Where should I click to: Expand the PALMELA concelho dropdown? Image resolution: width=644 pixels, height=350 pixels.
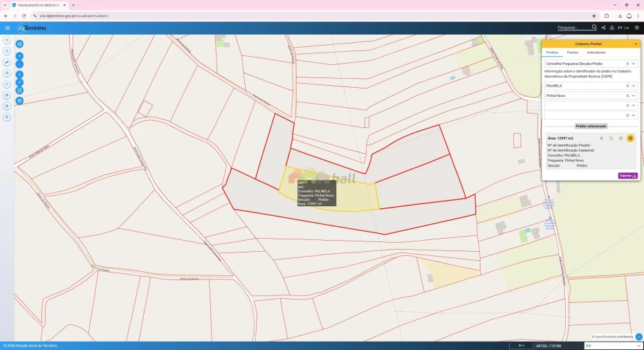634,86
